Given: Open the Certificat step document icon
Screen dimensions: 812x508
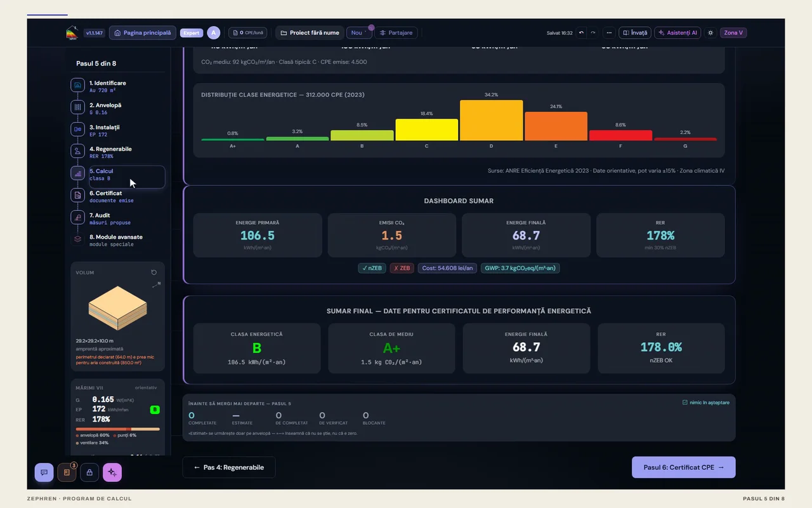Looking at the screenshot, I should [x=77, y=196].
